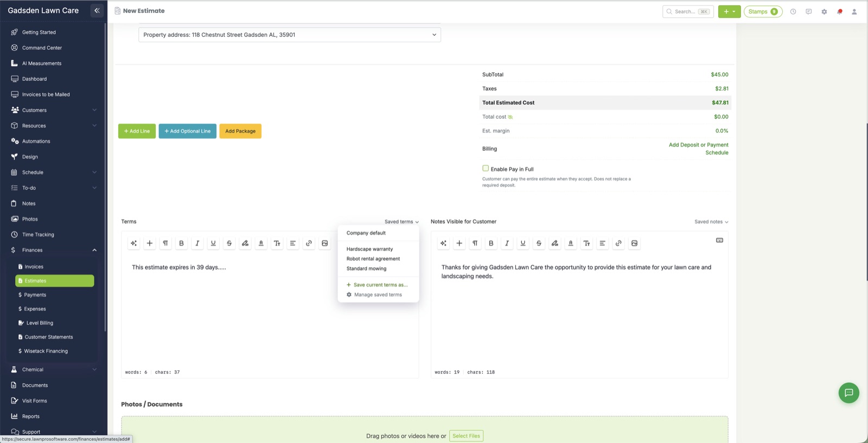The width and height of the screenshot is (868, 443).
Task: Toggle bold in the Terms editor
Action: pos(182,243)
